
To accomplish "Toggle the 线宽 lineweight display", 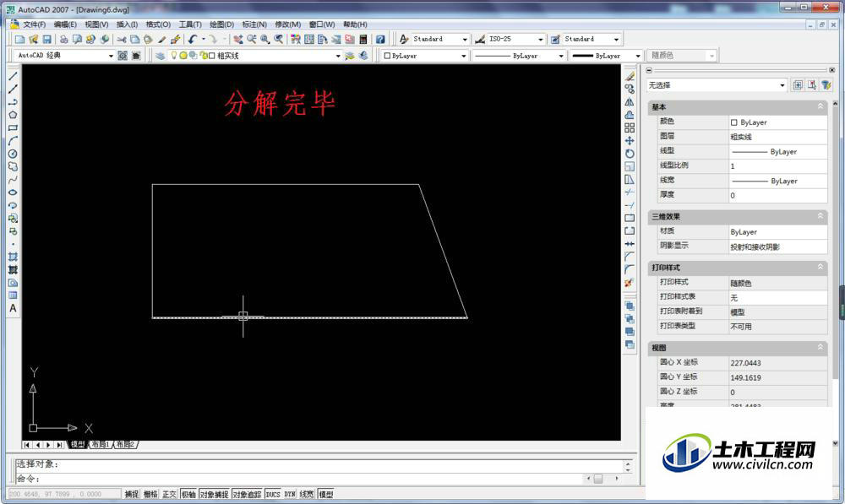I will pos(307,495).
